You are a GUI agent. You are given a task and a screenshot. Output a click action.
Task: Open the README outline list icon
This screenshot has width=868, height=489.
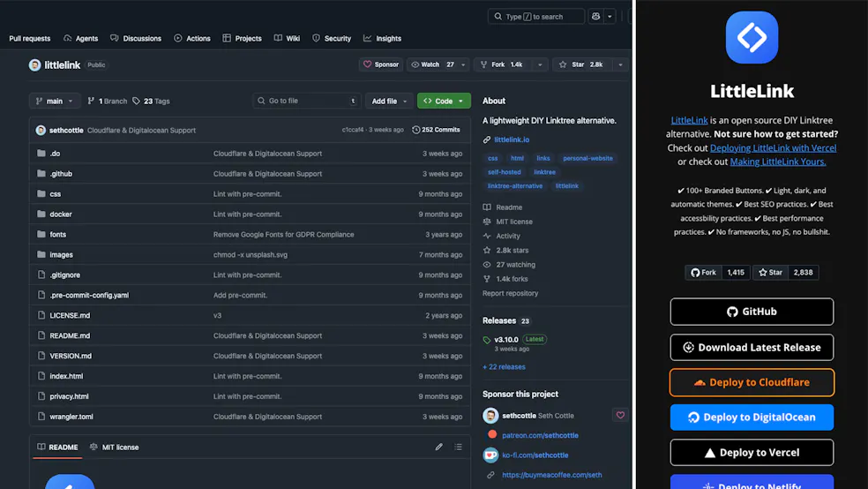click(459, 447)
